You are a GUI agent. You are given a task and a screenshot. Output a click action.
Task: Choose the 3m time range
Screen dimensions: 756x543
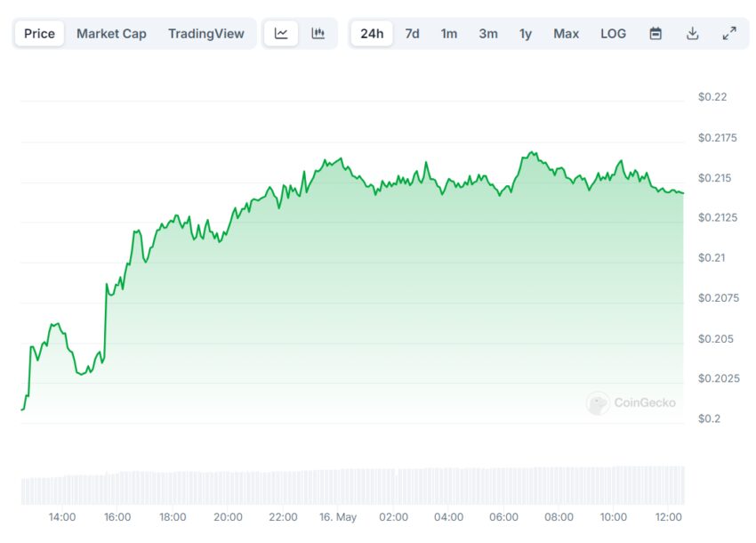(x=488, y=33)
